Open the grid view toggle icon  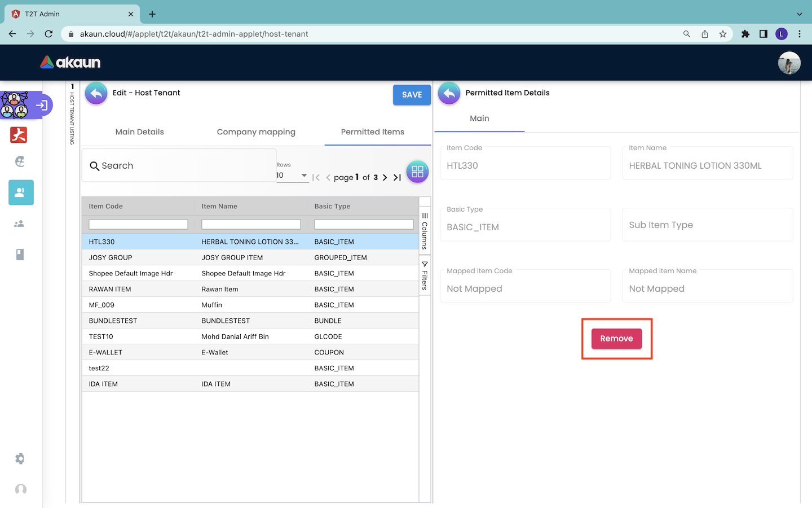417,172
